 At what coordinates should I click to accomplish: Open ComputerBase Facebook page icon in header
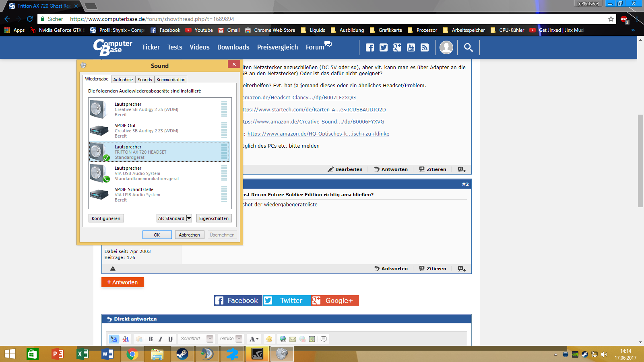(370, 47)
